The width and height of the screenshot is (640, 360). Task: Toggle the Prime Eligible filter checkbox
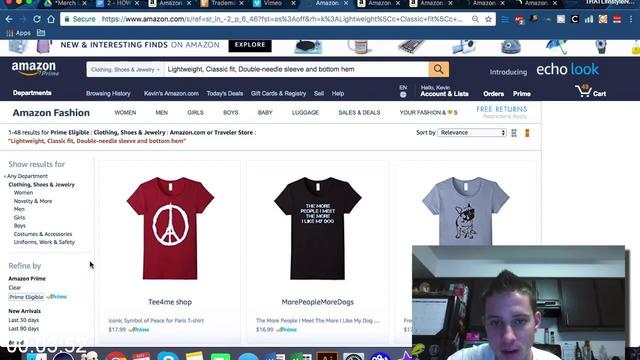[26, 297]
